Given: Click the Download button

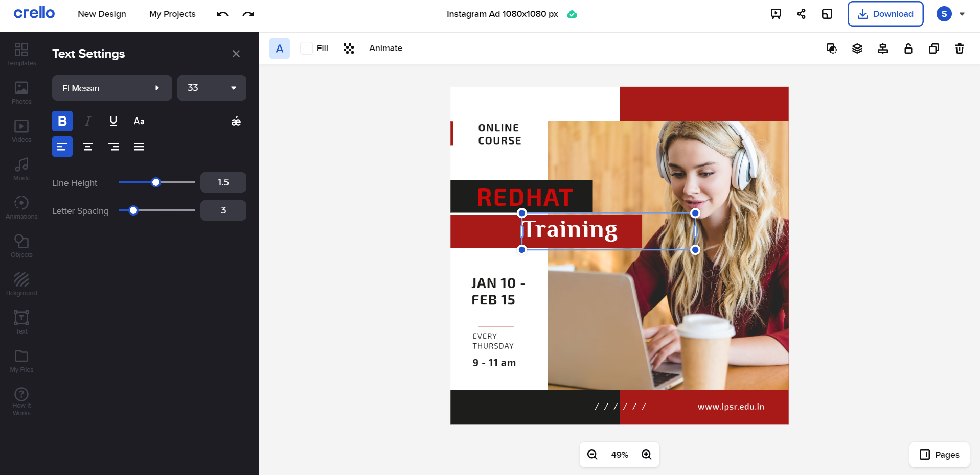Looking at the screenshot, I should (885, 14).
